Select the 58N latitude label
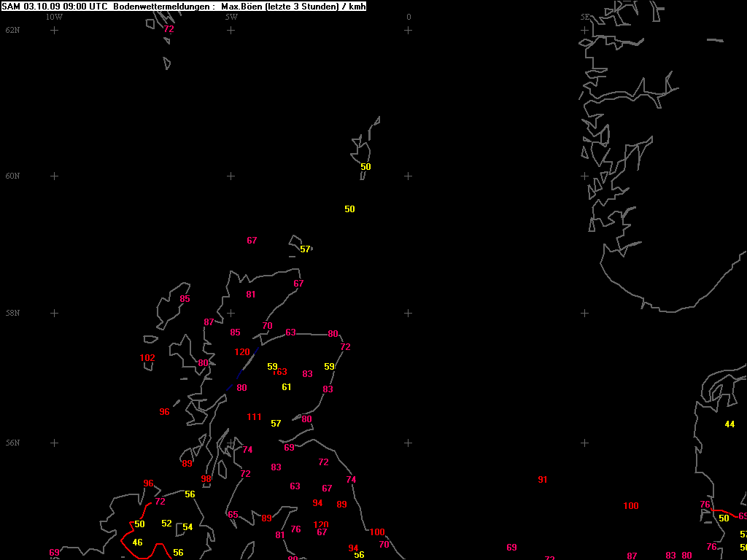 pyautogui.click(x=12, y=313)
